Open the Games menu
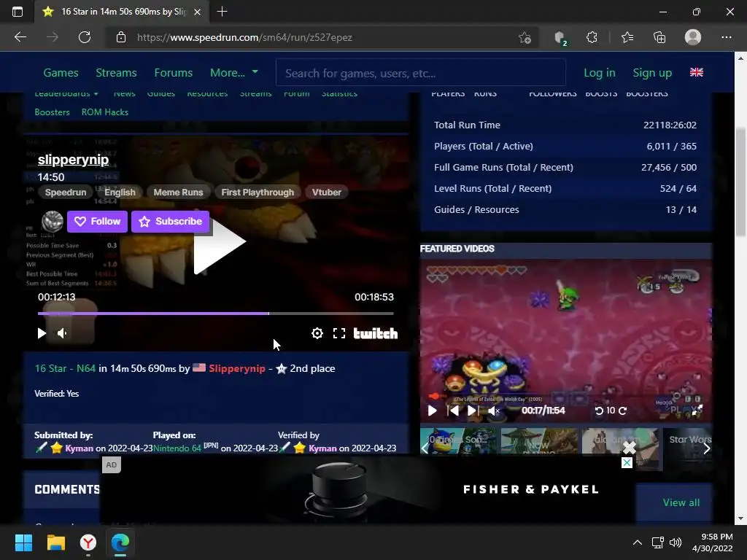The width and height of the screenshot is (747, 560). point(61,73)
